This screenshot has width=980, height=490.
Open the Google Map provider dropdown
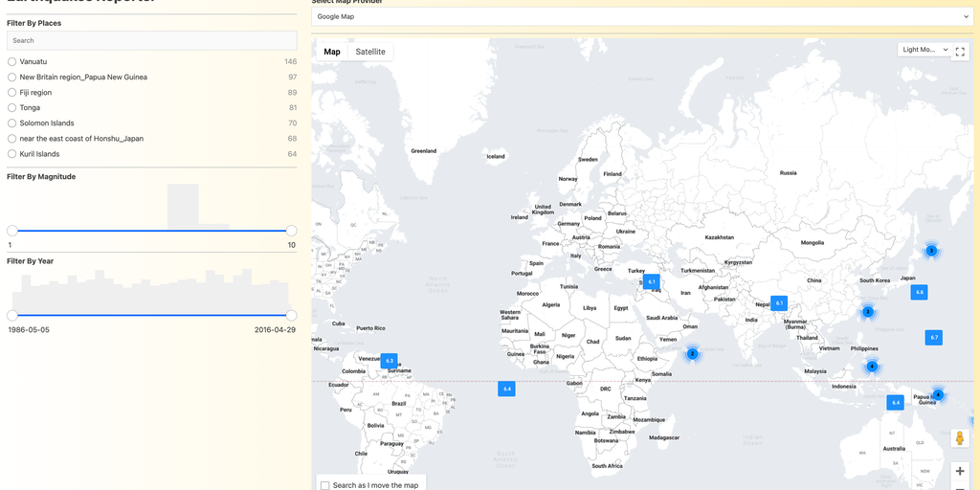pos(641,16)
